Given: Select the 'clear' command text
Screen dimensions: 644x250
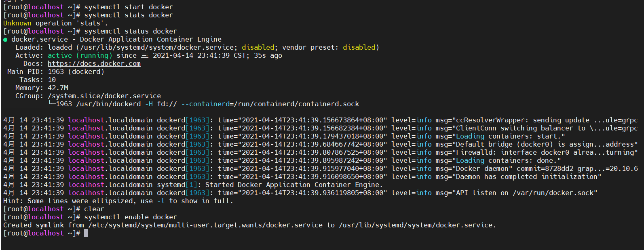Looking at the screenshot, I should coord(94,209).
